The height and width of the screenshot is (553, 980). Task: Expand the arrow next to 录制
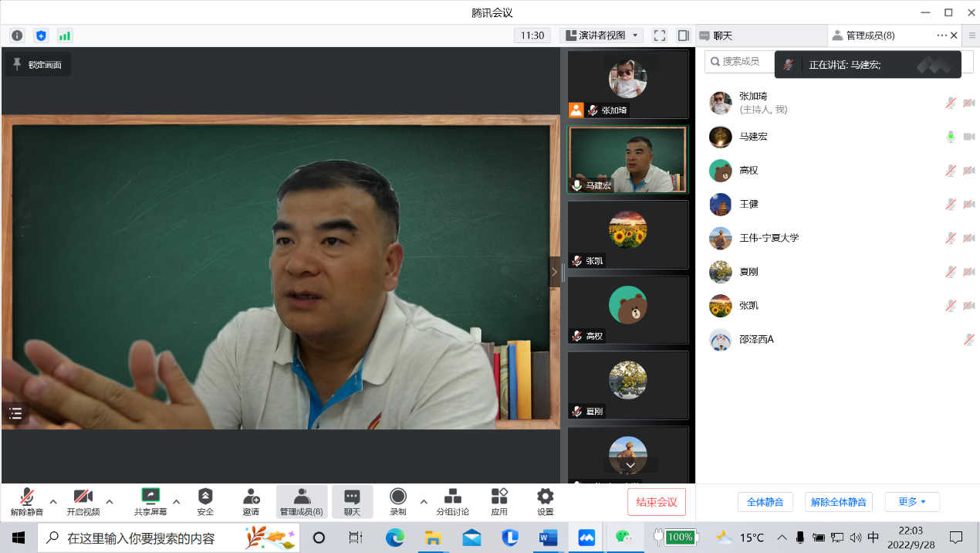click(x=423, y=501)
